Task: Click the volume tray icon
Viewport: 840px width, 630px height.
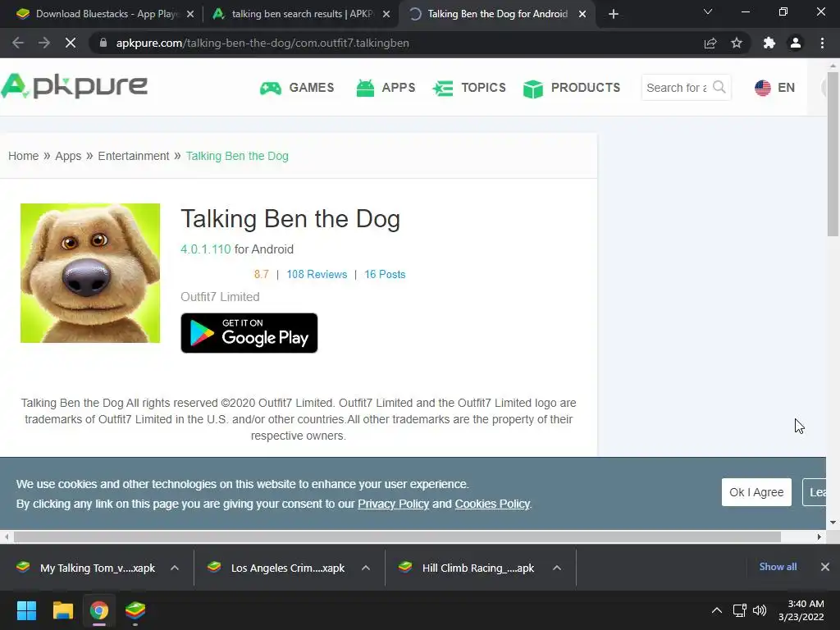Action: click(x=759, y=610)
